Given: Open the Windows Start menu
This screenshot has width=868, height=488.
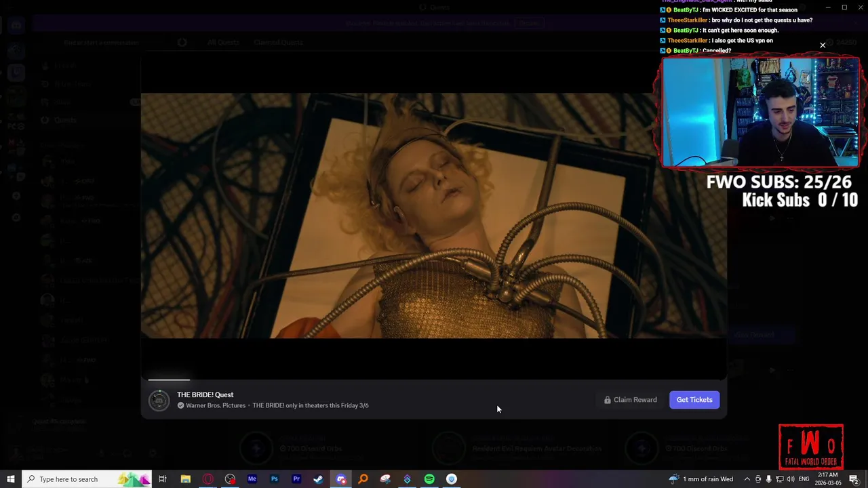Looking at the screenshot, I should (x=11, y=479).
